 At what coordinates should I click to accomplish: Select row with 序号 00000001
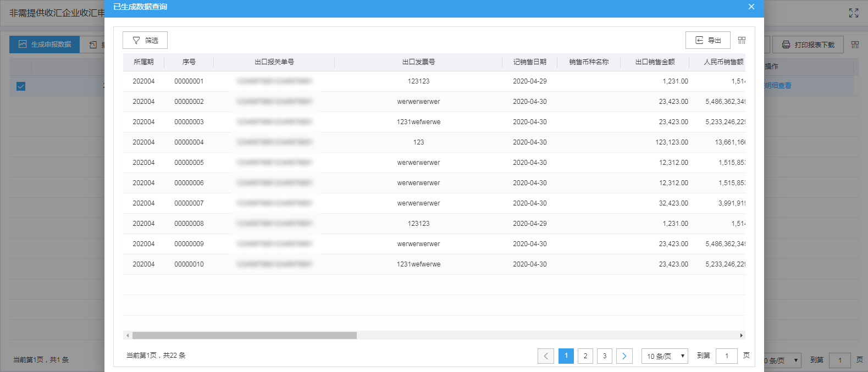434,81
